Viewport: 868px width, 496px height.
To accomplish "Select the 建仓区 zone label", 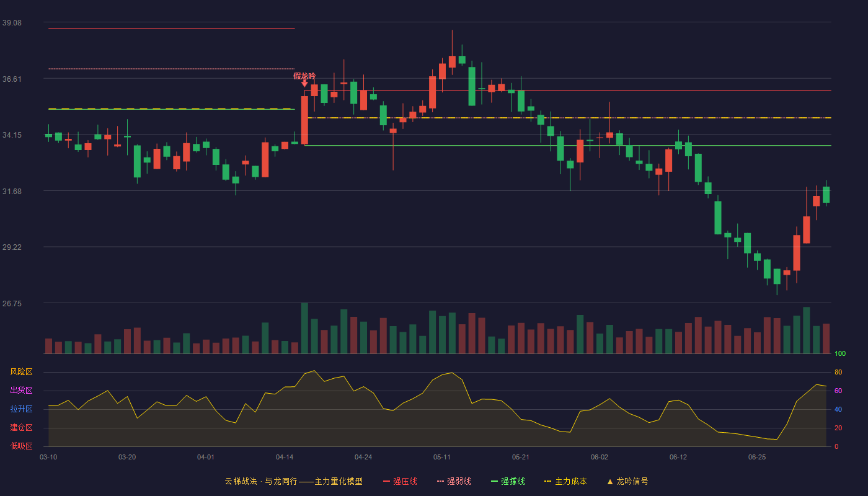I will point(21,428).
